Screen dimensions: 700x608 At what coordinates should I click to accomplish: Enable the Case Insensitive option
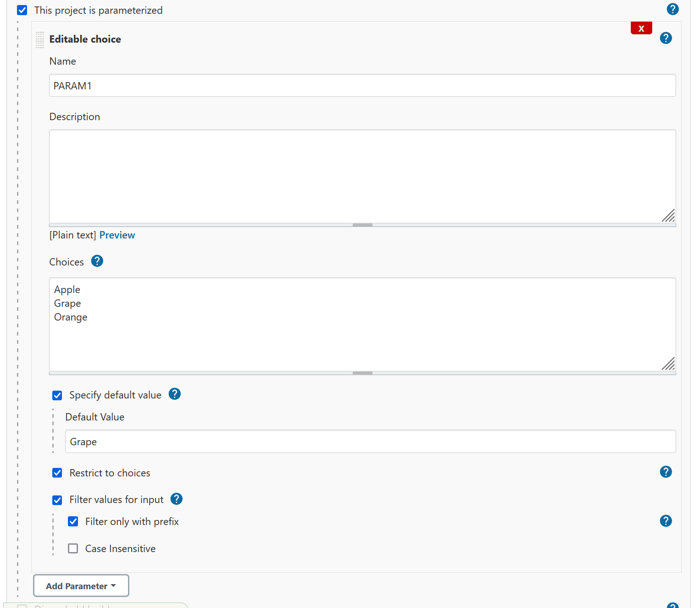[x=73, y=548]
